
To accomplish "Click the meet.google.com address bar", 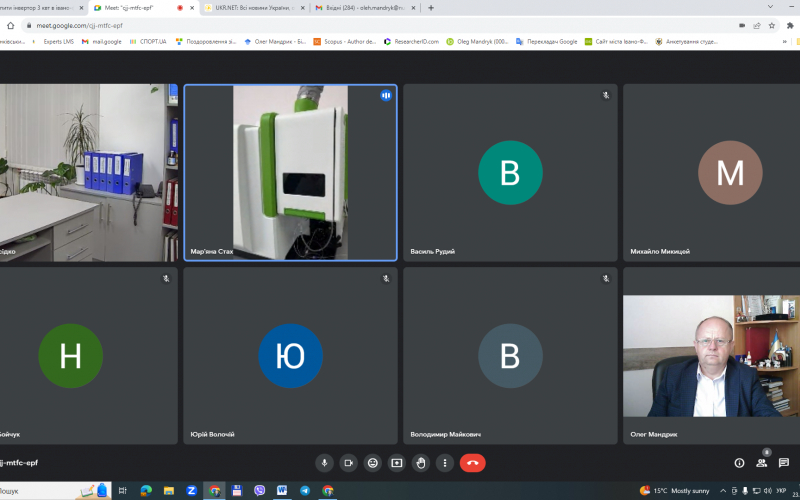I will [x=378, y=26].
